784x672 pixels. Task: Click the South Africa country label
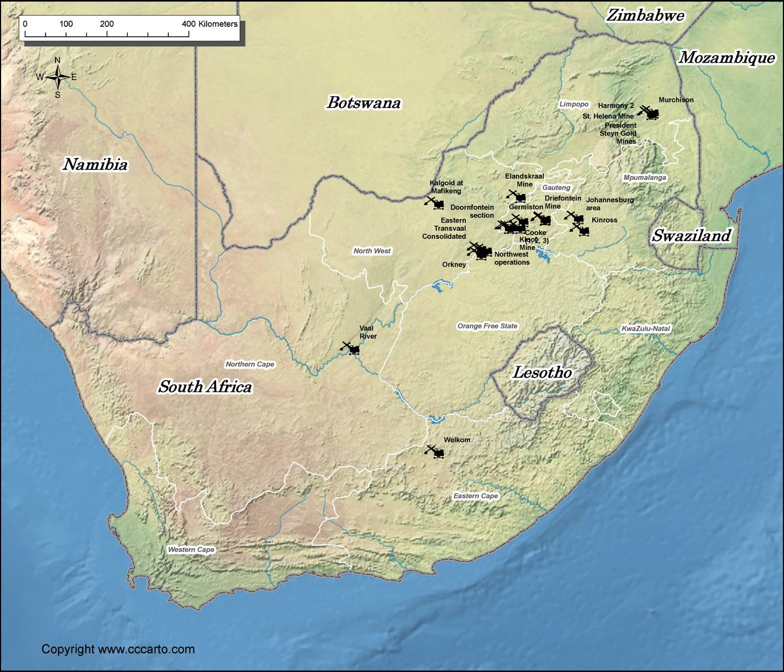coord(205,387)
